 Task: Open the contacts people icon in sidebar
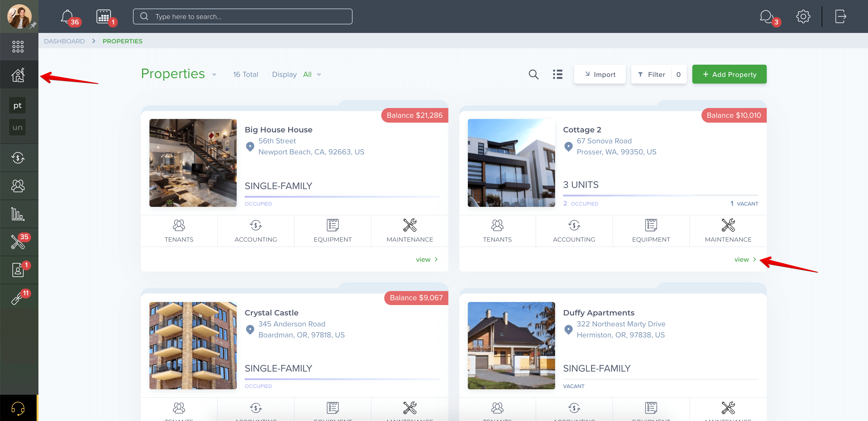(18, 186)
